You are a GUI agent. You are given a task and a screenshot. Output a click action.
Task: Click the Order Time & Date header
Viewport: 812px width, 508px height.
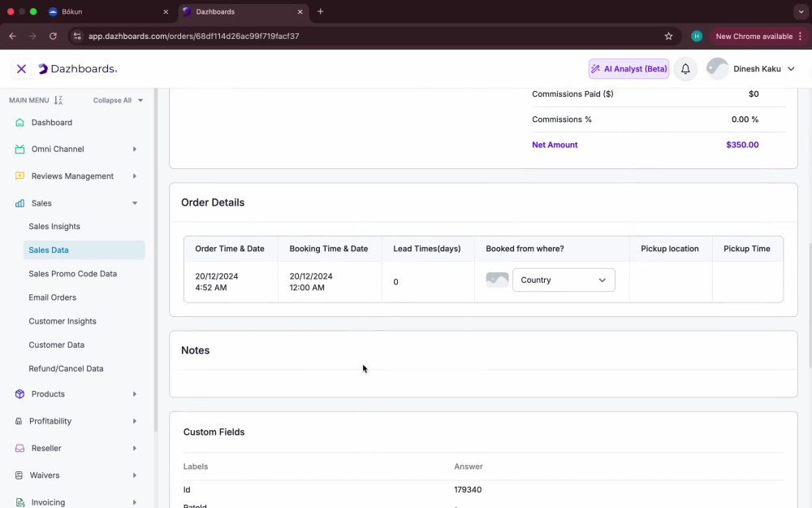coord(230,249)
